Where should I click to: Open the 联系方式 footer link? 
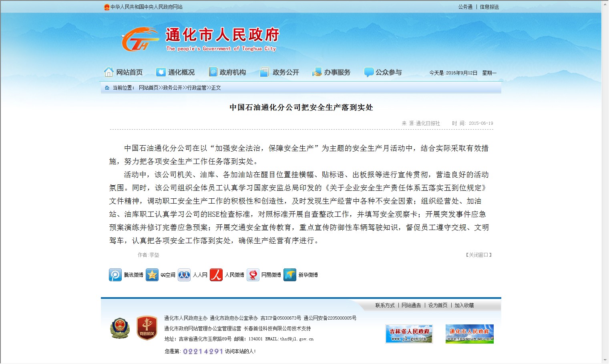point(385,306)
